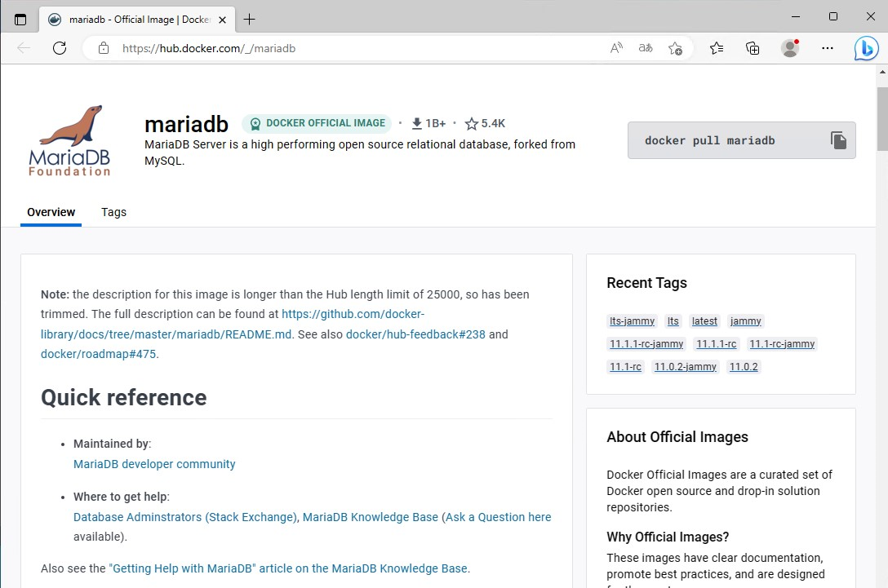The width and height of the screenshot is (888, 588).
Task: Click the docker pull mariadb command text
Action: point(709,140)
